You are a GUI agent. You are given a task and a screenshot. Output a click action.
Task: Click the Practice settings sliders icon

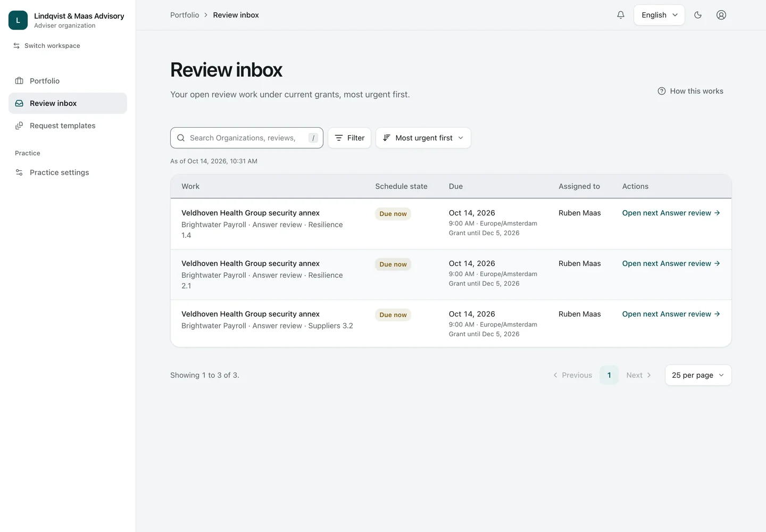point(19,172)
